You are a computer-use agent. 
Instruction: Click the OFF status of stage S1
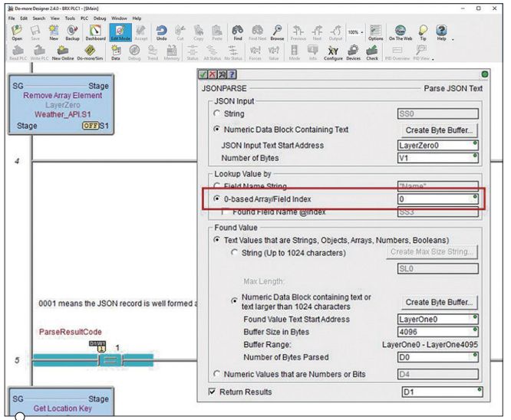click(91, 126)
